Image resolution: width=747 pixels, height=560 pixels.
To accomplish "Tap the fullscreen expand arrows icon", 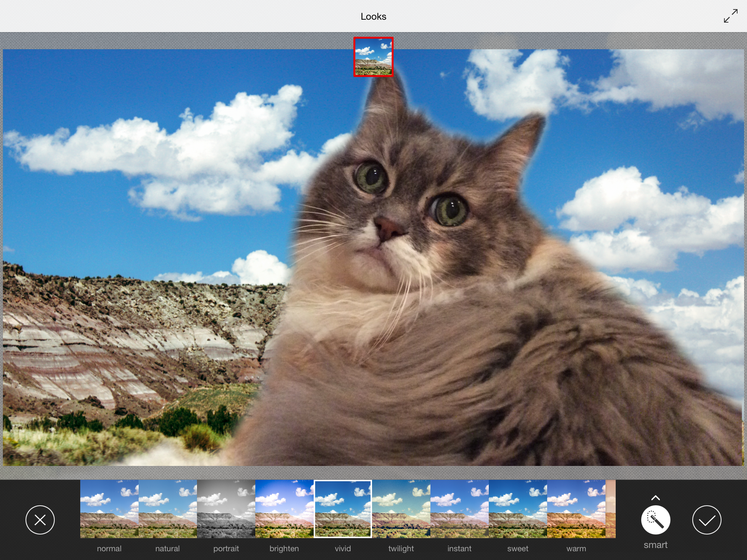I will coord(731,16).
